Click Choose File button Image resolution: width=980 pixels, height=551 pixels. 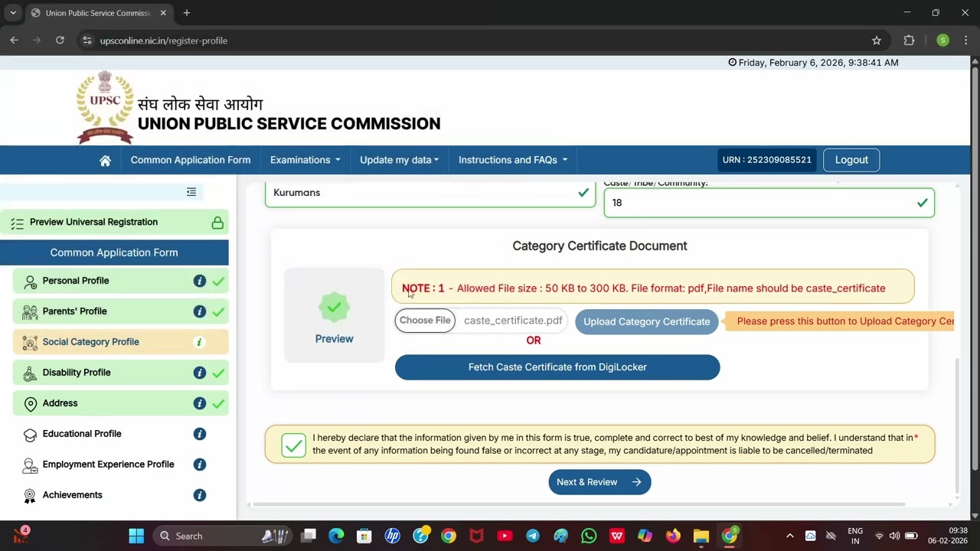click(425, 321)
